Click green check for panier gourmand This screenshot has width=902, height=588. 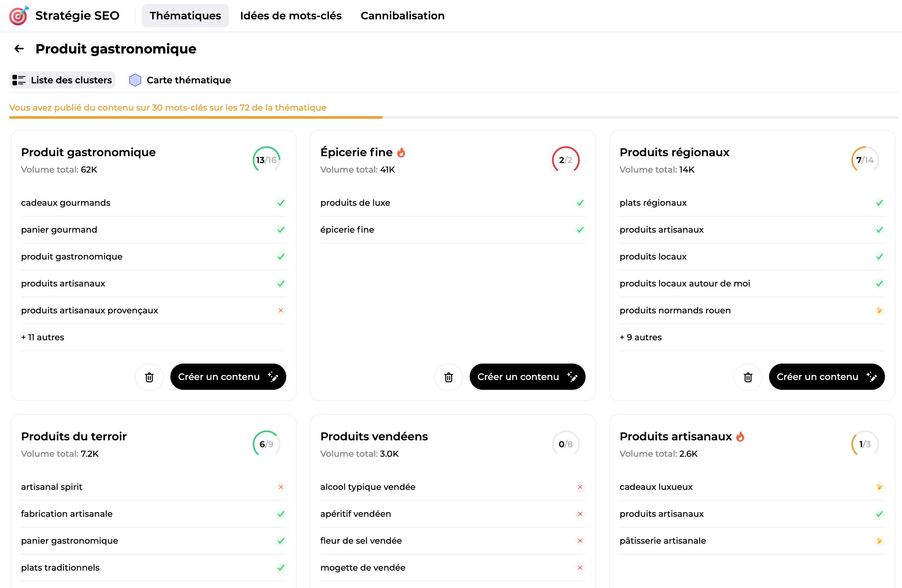click(281, 230)
